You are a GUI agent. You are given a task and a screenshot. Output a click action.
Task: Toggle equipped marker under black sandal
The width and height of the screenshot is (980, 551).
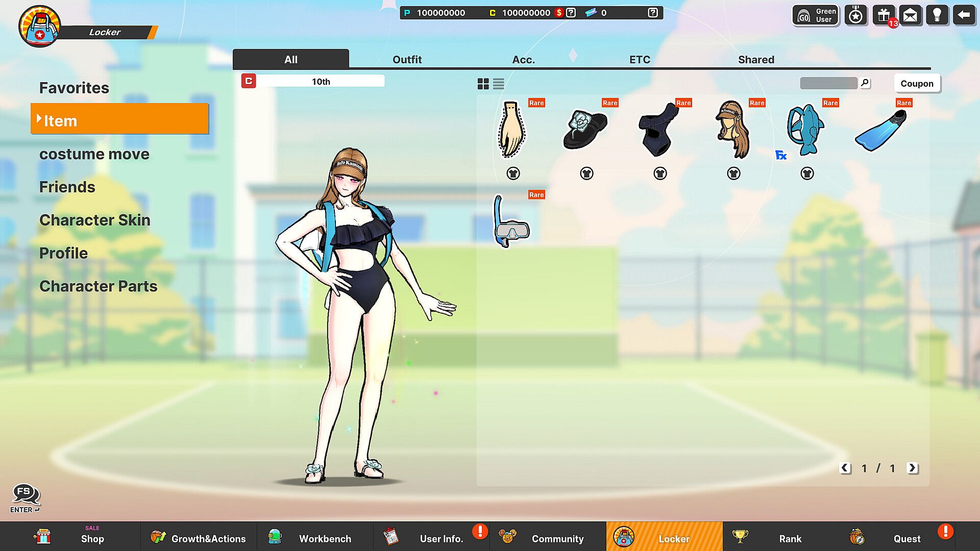[x=586, y=173]
